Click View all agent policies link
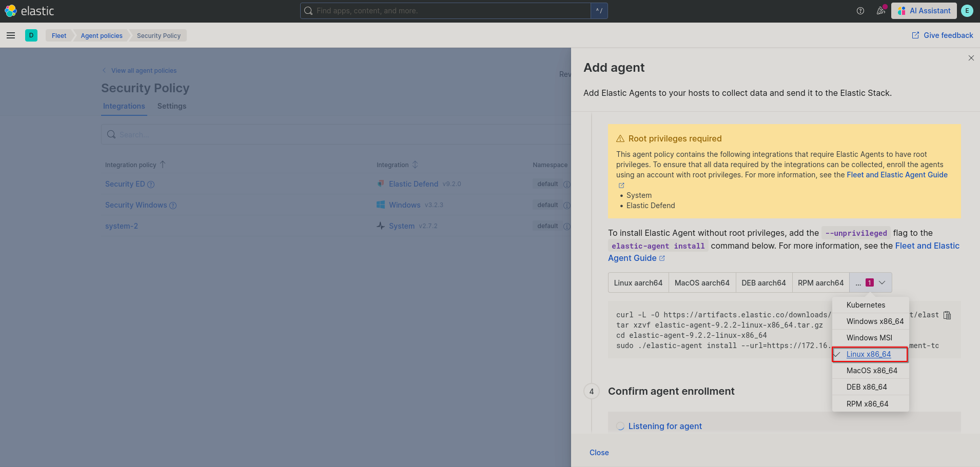Screen dimensions: 980x467 139,71
